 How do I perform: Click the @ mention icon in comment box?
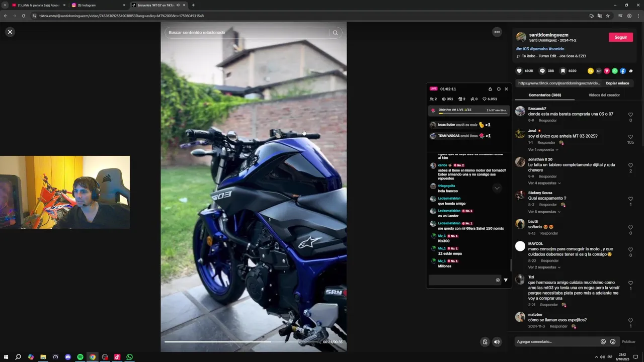tap(603, 342)
